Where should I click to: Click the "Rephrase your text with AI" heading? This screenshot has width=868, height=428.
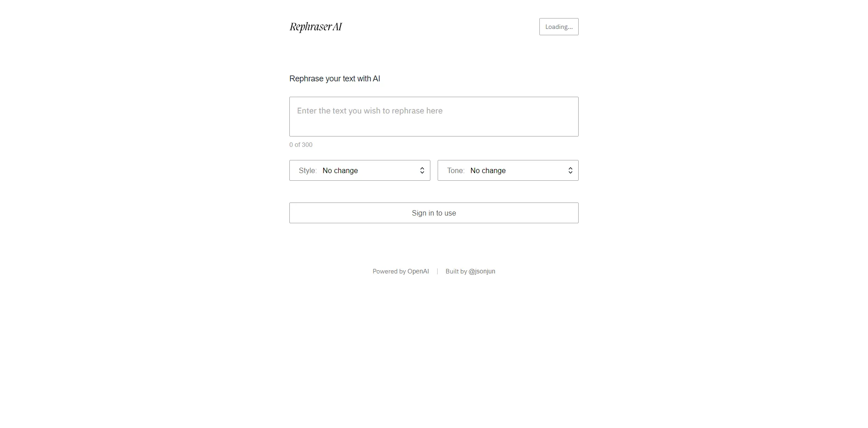[335, 79]
